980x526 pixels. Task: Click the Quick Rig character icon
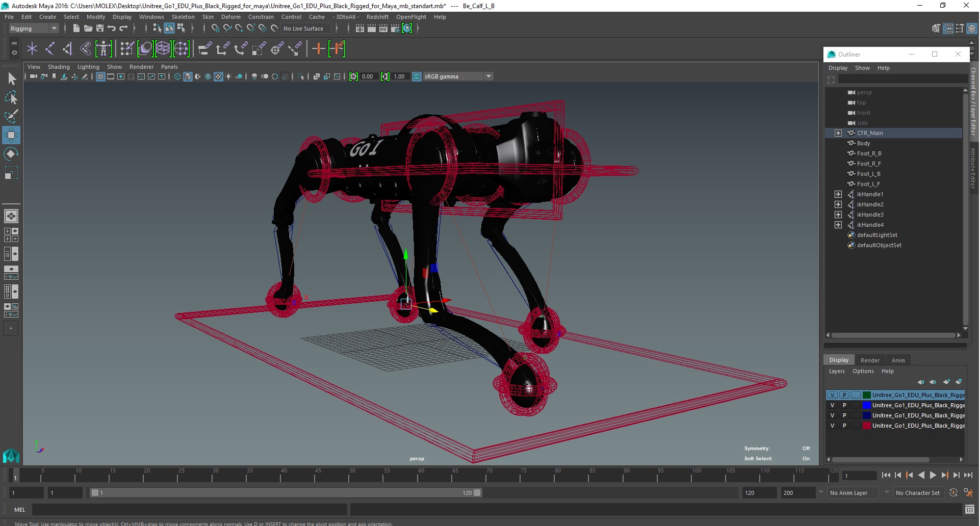click(104, 49)
